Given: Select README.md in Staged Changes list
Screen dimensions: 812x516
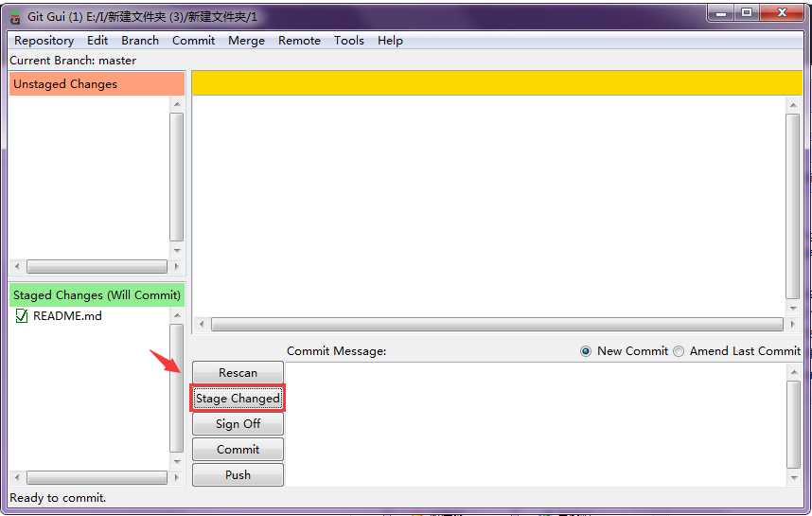Looking at the screenshot, I should (67, 316).
